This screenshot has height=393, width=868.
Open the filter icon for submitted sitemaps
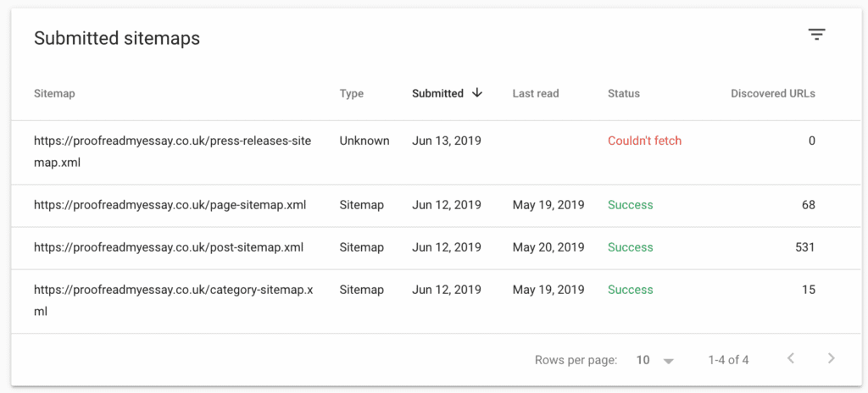pos(816,35)
